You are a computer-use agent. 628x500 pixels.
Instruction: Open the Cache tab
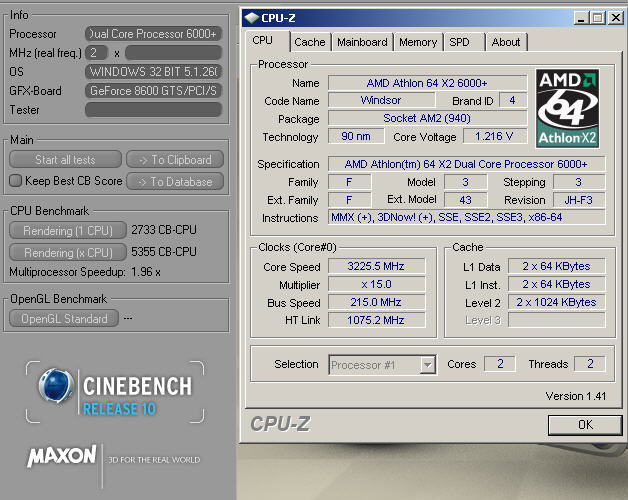pyautogui.click(x=310, y=42)
